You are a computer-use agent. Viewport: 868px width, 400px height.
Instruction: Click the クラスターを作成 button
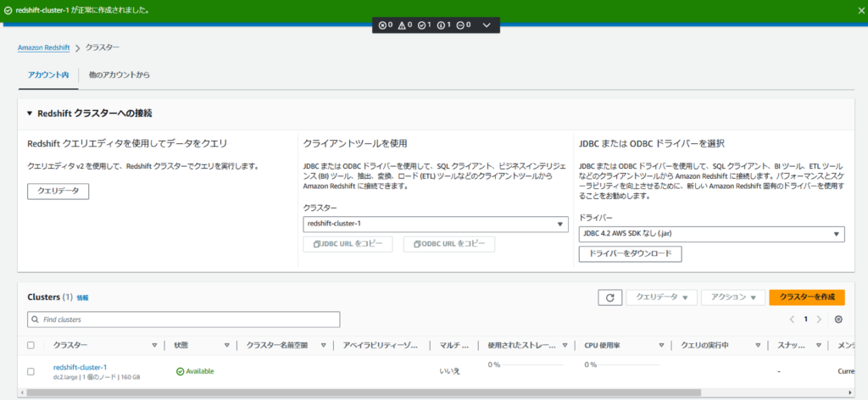click(x=807, y=297)
